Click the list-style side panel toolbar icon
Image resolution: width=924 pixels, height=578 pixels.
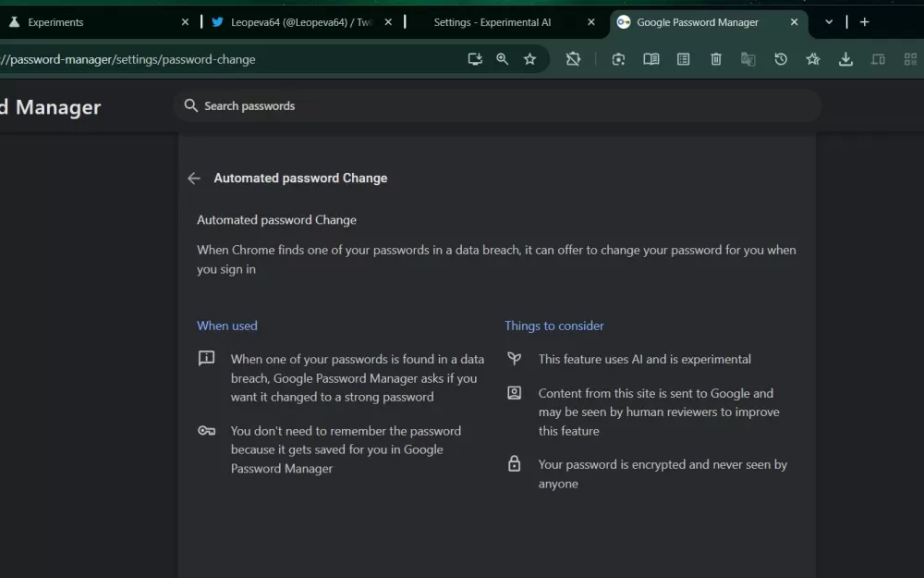click(684, 59)
